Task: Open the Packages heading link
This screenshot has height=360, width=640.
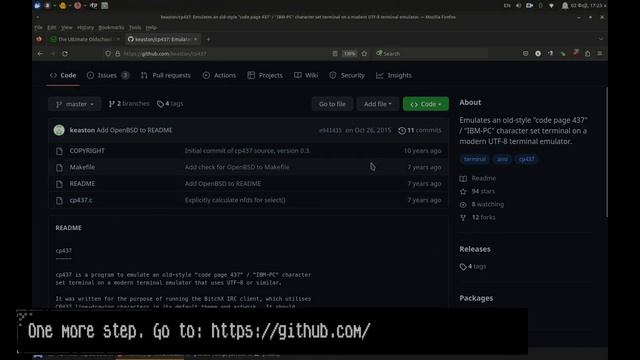Action: click(x=476, y=298)
